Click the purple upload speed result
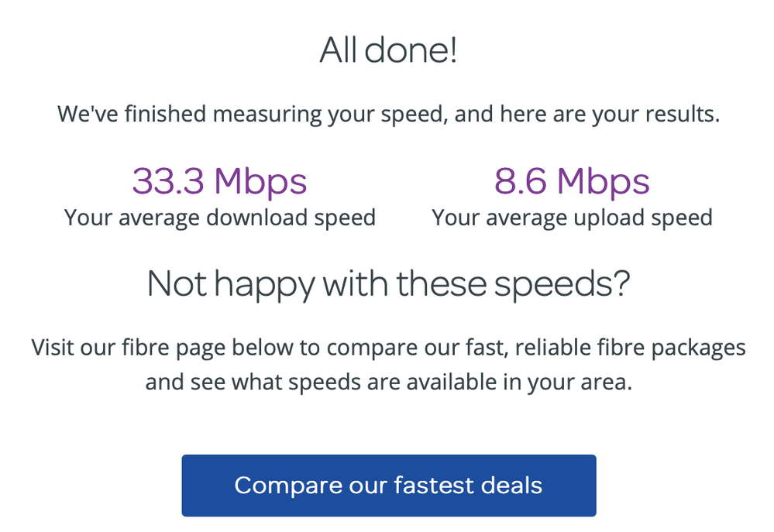This screenshot has height=532, width=774. [571, 181]
